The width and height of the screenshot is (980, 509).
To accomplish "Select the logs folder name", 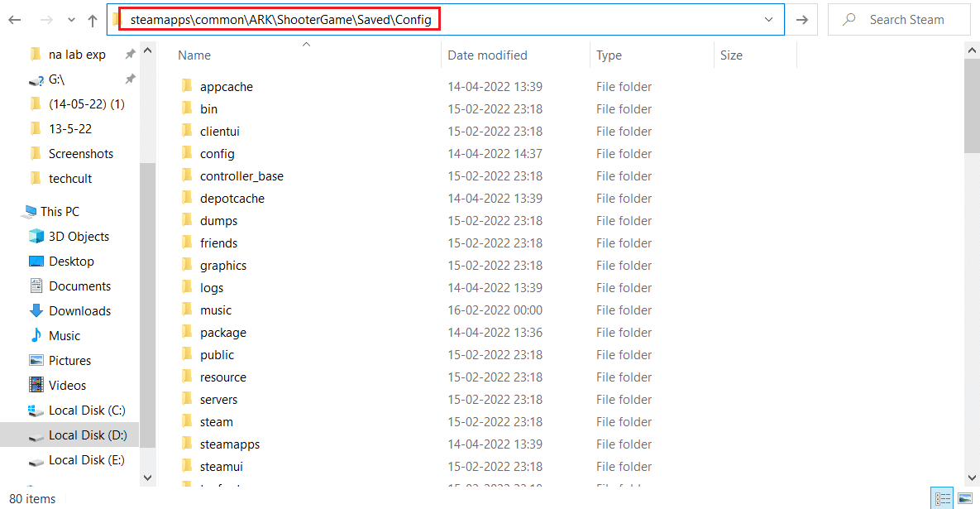I will (x=211, y=288).
